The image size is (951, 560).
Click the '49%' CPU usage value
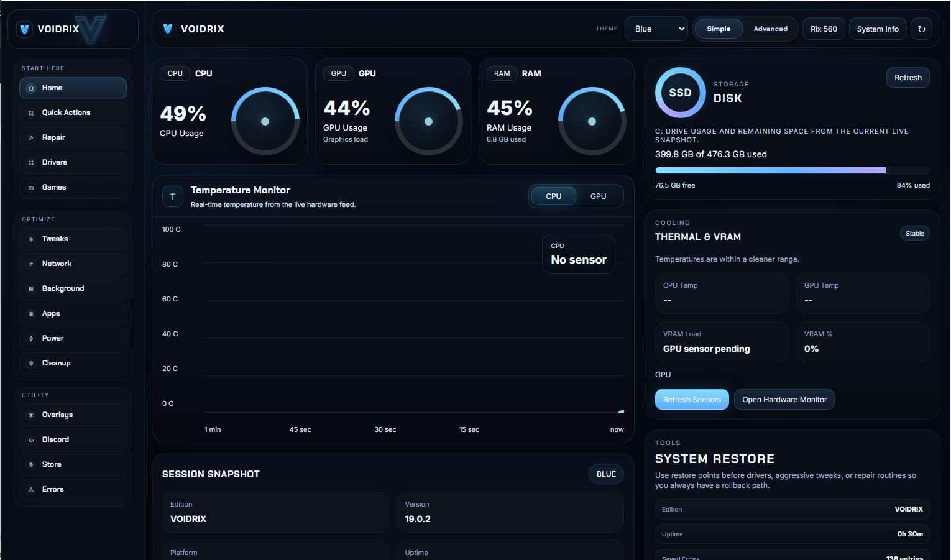[x=183, y=114]
